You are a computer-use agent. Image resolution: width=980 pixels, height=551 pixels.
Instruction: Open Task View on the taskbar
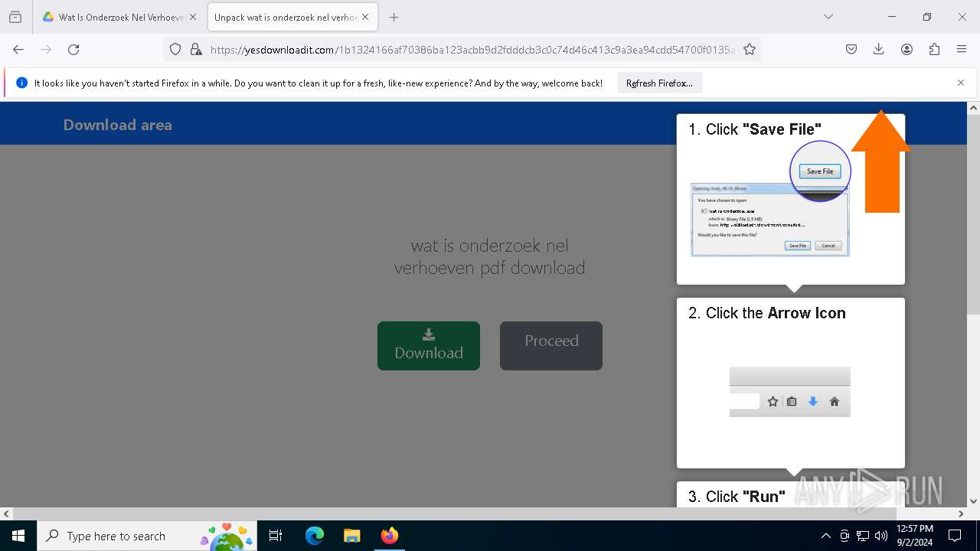(x=276, y=536)
